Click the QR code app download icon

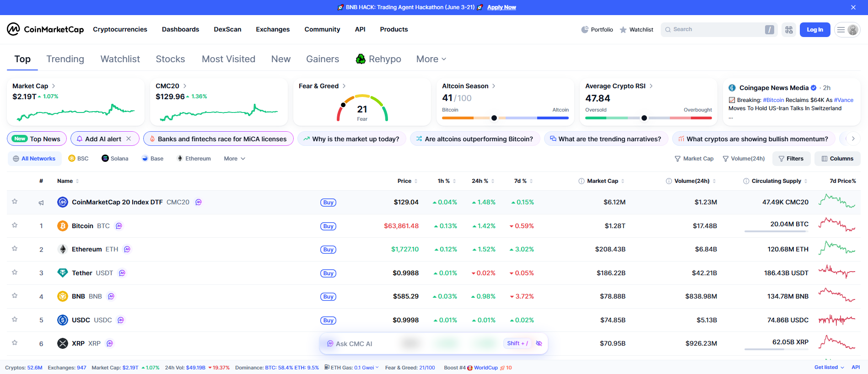(x=789, y=30)
